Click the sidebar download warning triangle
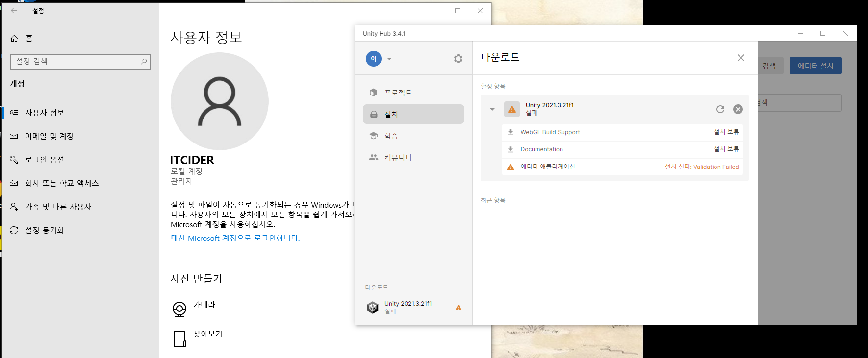The image size is (868, 358). coord(459,308)
